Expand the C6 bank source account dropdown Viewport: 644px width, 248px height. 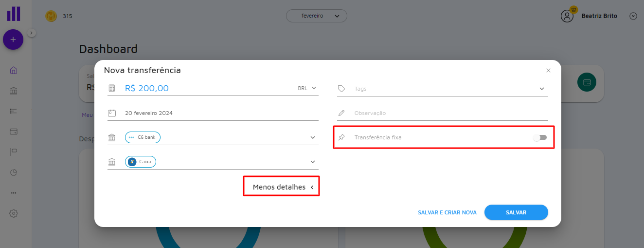point(313,137)
